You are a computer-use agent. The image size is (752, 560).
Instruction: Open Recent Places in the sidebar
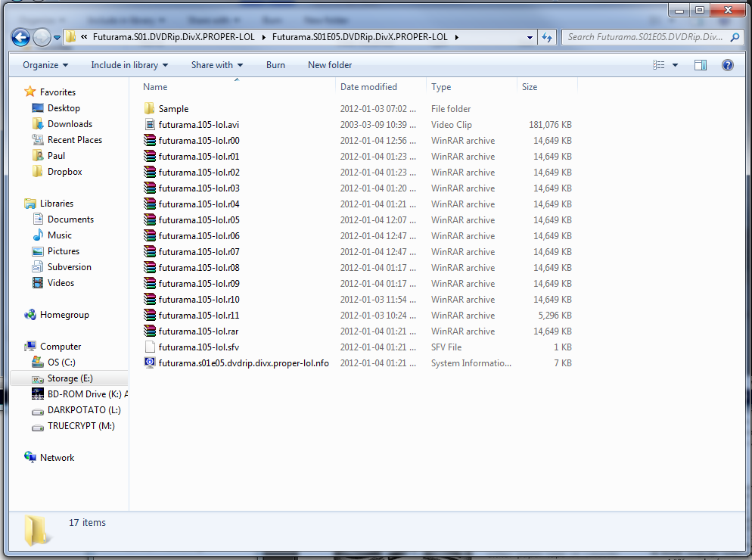tap(74, 140)
